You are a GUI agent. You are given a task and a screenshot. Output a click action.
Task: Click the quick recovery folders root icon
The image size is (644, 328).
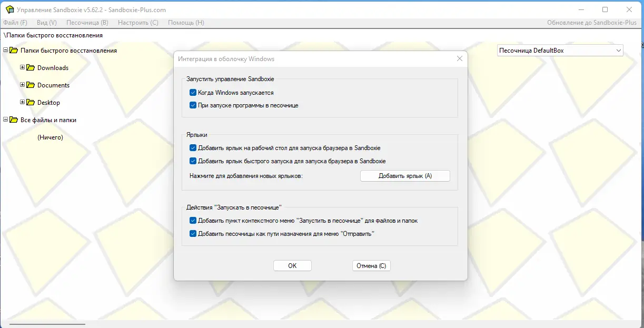14,50
